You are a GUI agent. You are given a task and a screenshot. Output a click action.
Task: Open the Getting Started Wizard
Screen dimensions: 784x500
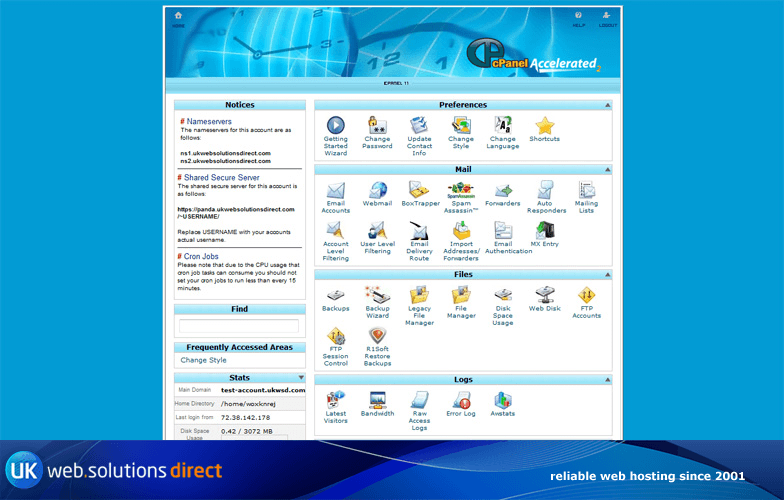click(x=336, y=126)
